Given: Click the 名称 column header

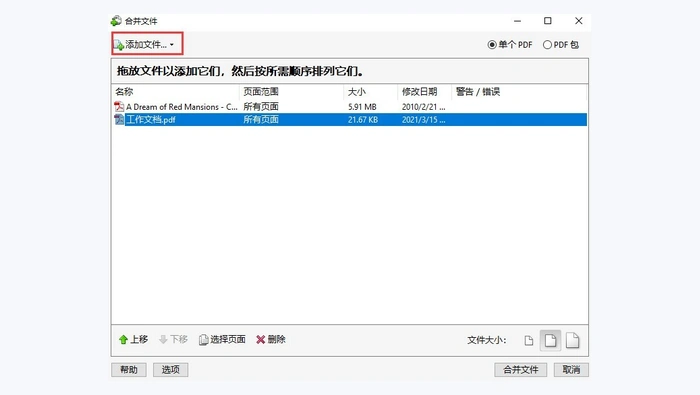Looking at the screenshot, I should coord(124,92).
